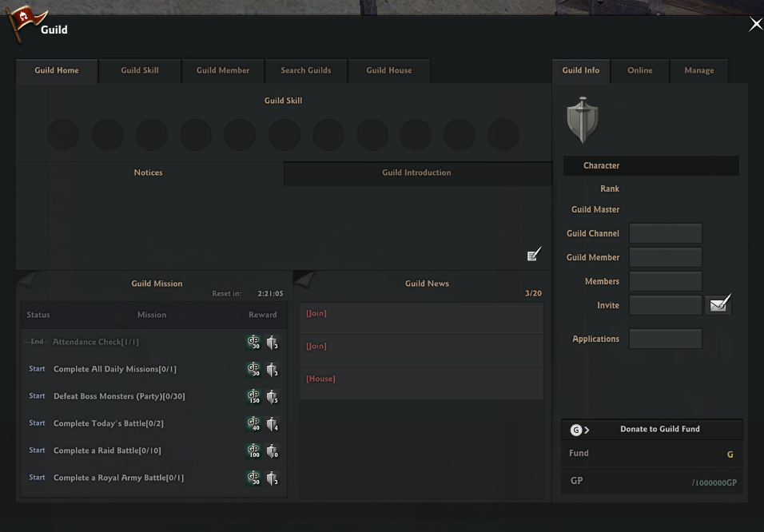
Task: Start the Complete All Daily Missions mission
Action: (38, 369)
